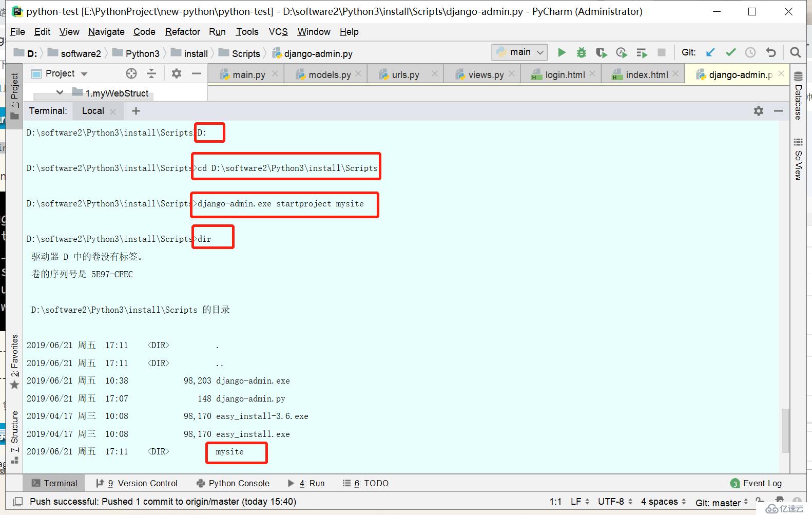The image size is (812, 515).
Task: Collapse the 1.myWebStruct tree node
Action: pos(60,92)
